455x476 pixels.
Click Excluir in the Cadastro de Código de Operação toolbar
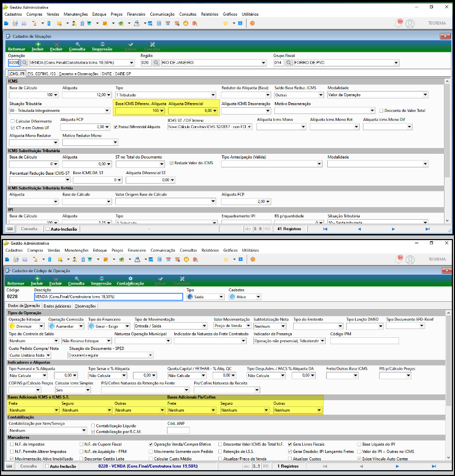click(x=56, y=281)
